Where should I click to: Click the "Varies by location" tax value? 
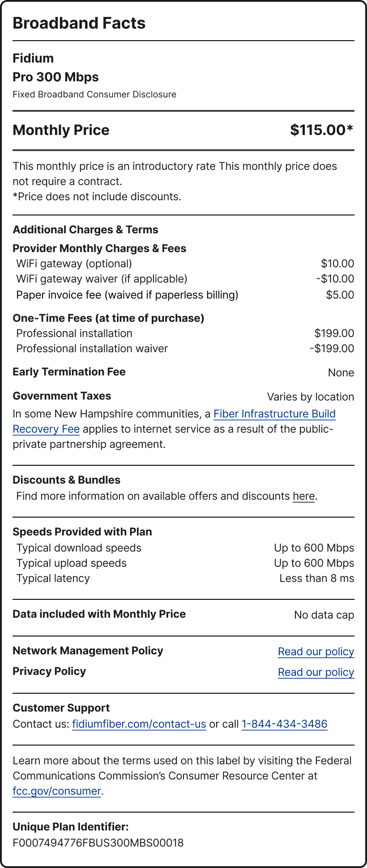[310, 397]
